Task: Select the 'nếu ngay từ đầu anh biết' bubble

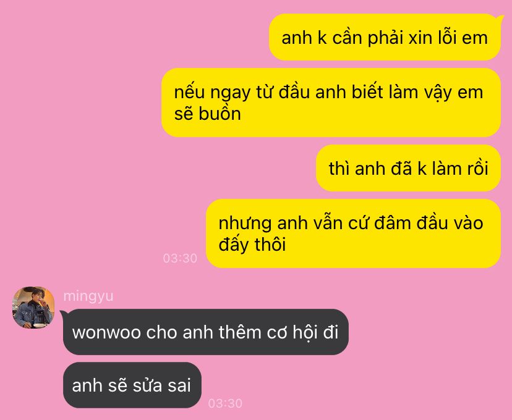Action: coord(331,103)
